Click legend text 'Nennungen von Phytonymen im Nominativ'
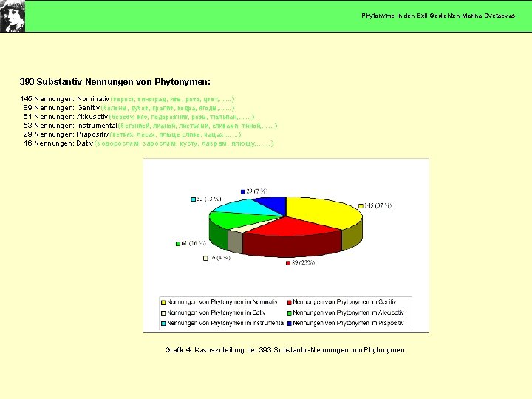This screenshot has height=399, width=532. coord(222,302)
